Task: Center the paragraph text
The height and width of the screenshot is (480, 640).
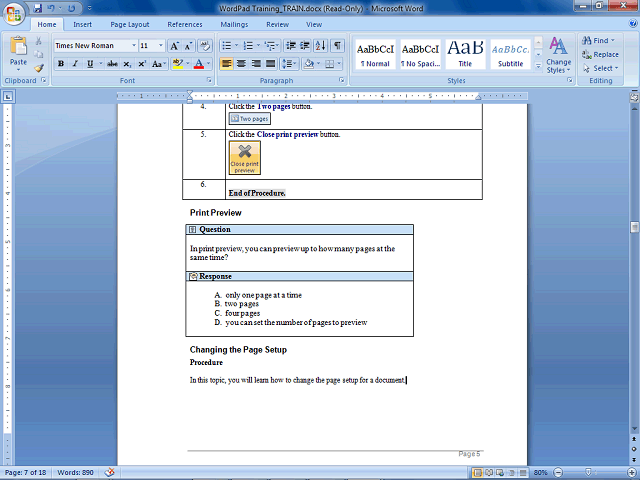Action: click(241, 64)
